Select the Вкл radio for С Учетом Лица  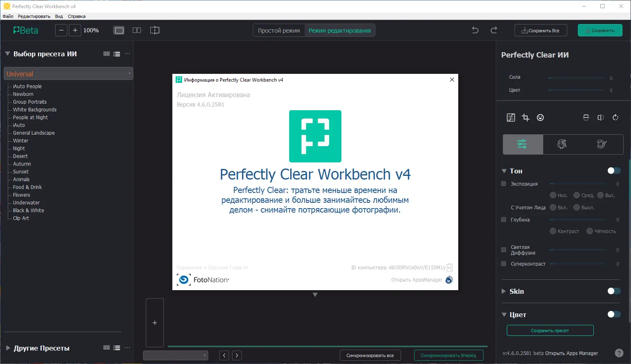553,207
